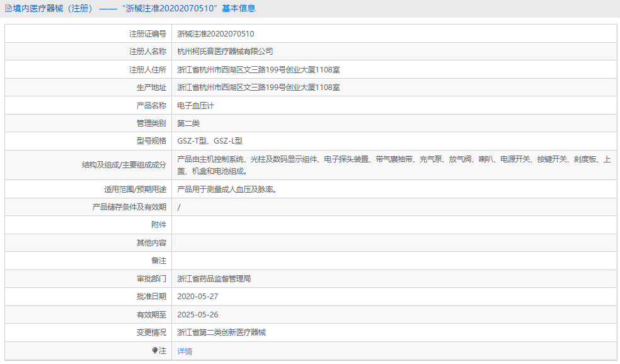Screen dimensions: 620x364
Task: Select the address value in 生产地址 row
Action: click(258, 88)
